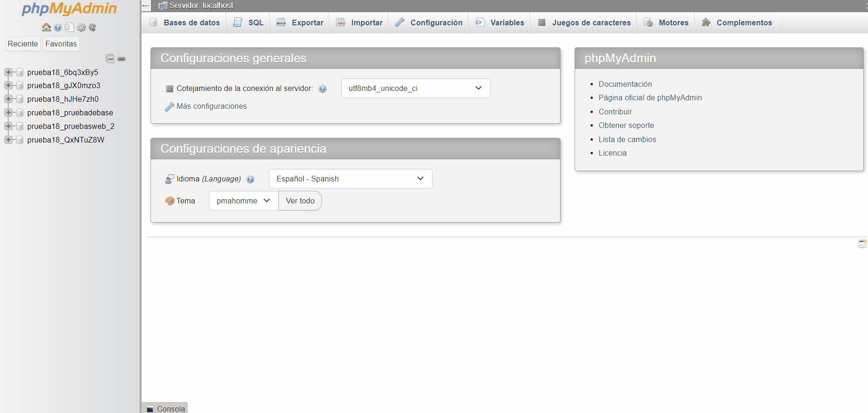
Task: Open the Más configuraciones link
Action: [x=211, y=106]
